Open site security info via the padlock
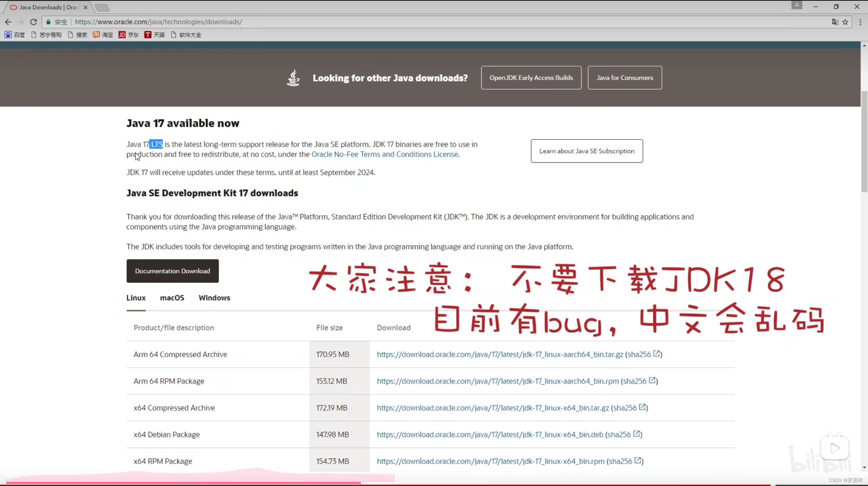Viewport: 868px width, 486px height. pos(48,22)
